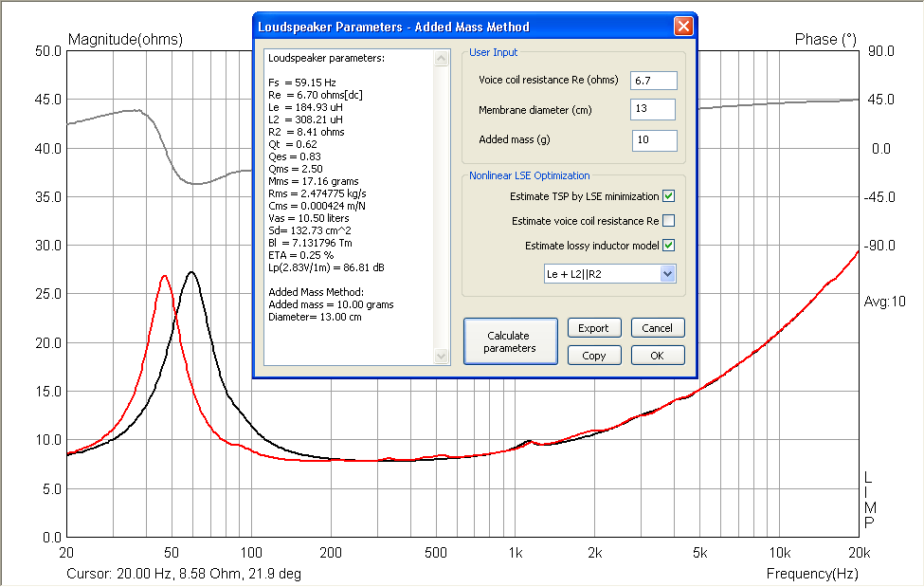The image size is (924, 587).
Task: Toggle Estimate TSP by LSE minimization checkbox
Action: point(668,196)
